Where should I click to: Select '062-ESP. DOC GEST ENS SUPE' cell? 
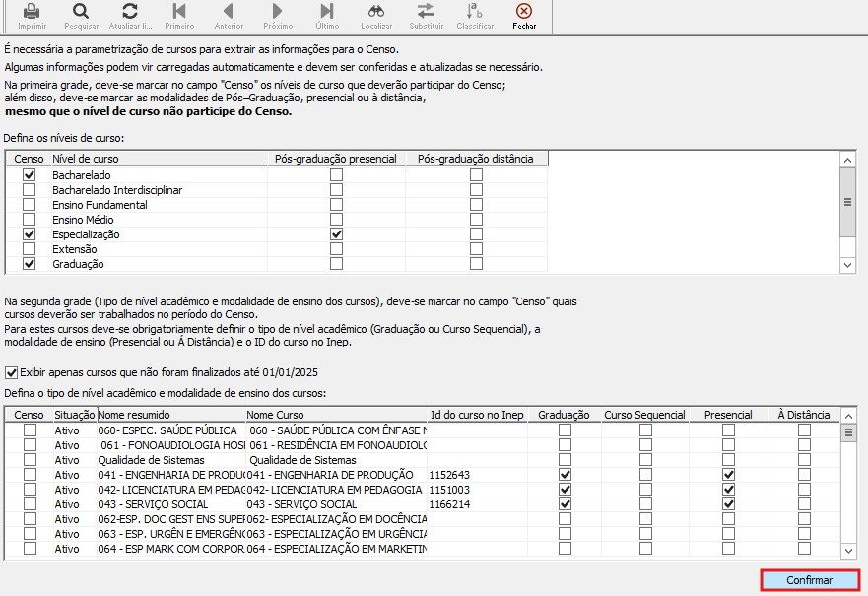[171, 519]
